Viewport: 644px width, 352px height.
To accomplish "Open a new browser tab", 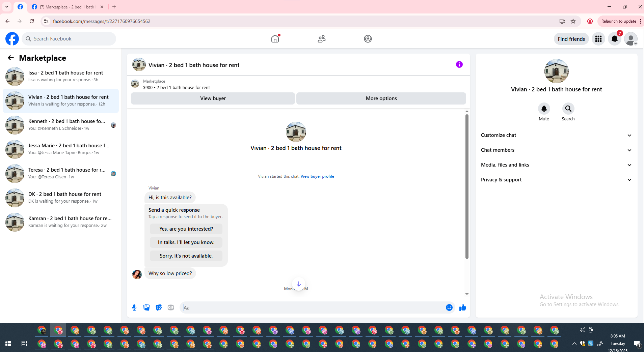I will (114, 7).
